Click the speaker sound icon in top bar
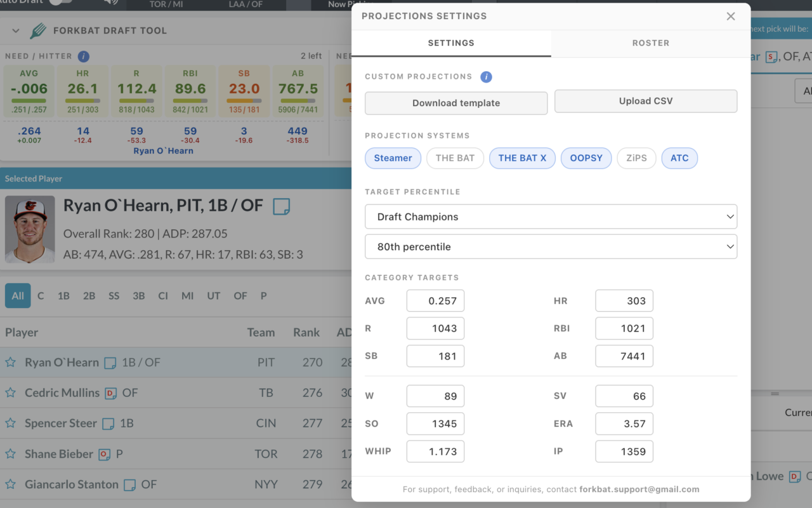Viewport: 812px width, 508px height. click(x=111, y=2)
